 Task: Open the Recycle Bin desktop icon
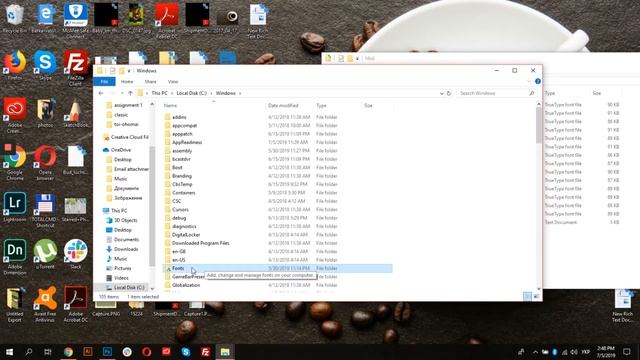[x=15, y=19]
